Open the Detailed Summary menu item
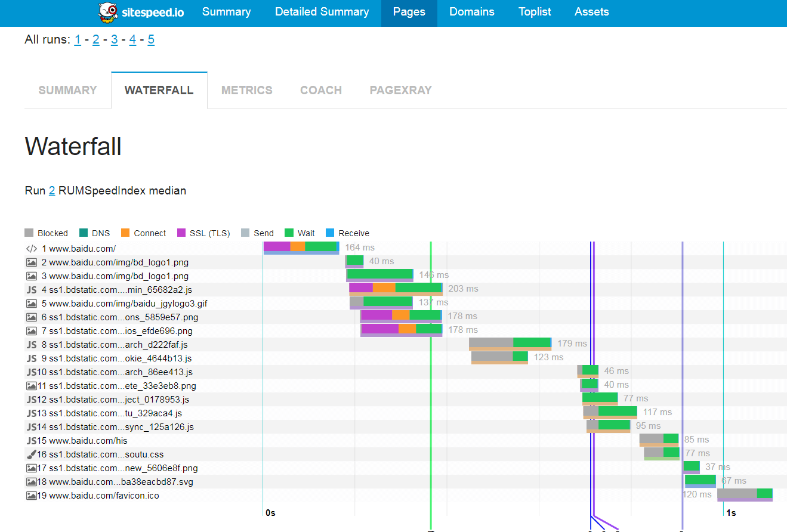787x532 pixels. pyautogui.click(x=322, y=12)
